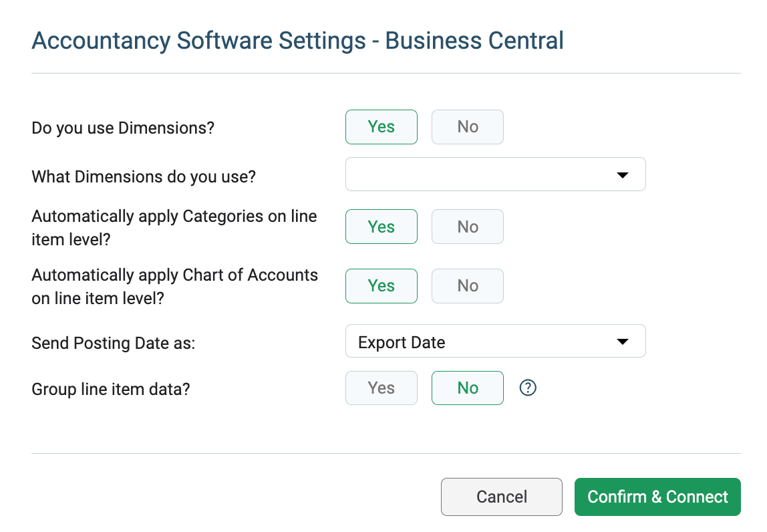The height and width of the screenshot is (532, 767).
Task: Click the Dimensions dropdown arrow
Action: [x=622, y=175]
